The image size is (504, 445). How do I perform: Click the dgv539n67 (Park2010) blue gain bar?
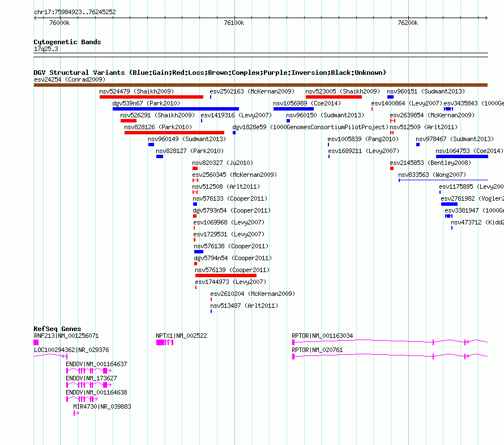[176, 109]
